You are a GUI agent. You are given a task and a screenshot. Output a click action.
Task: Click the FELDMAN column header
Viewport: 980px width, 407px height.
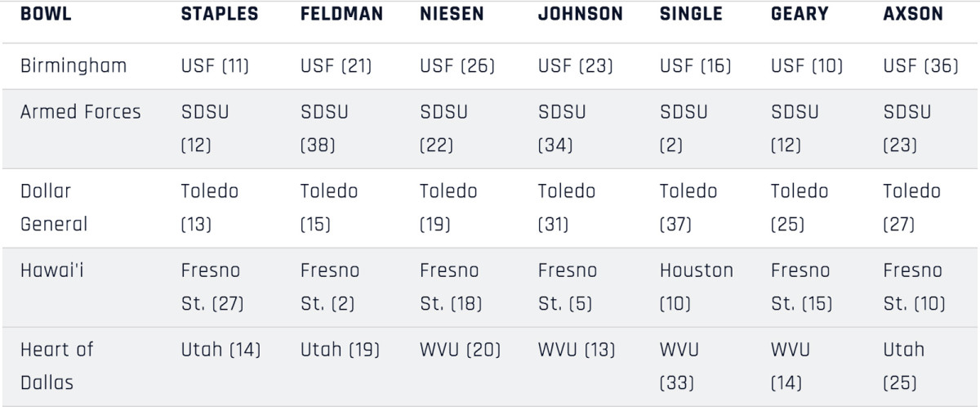point(341,15)
